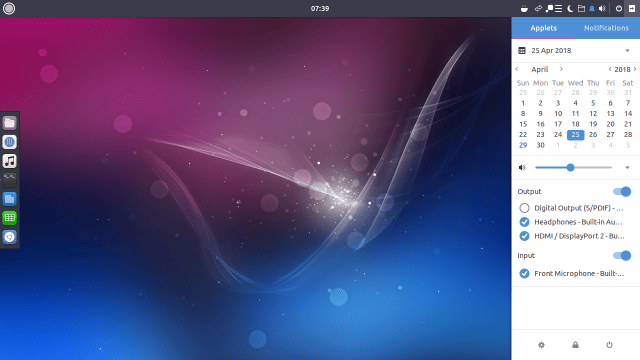Open Chromium from the dock
The image size is (640, 360).
coord(9,237)
